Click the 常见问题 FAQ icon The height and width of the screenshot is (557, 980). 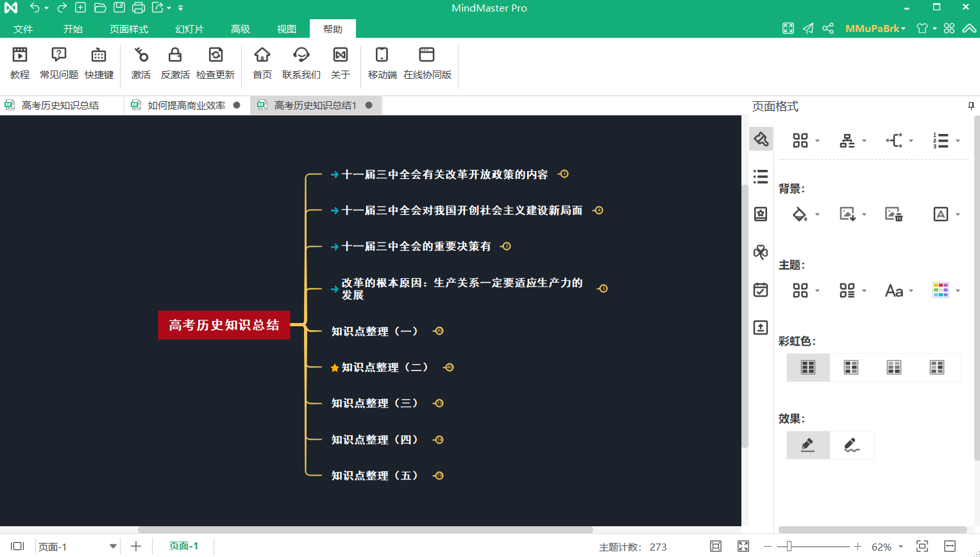(59, 63)
